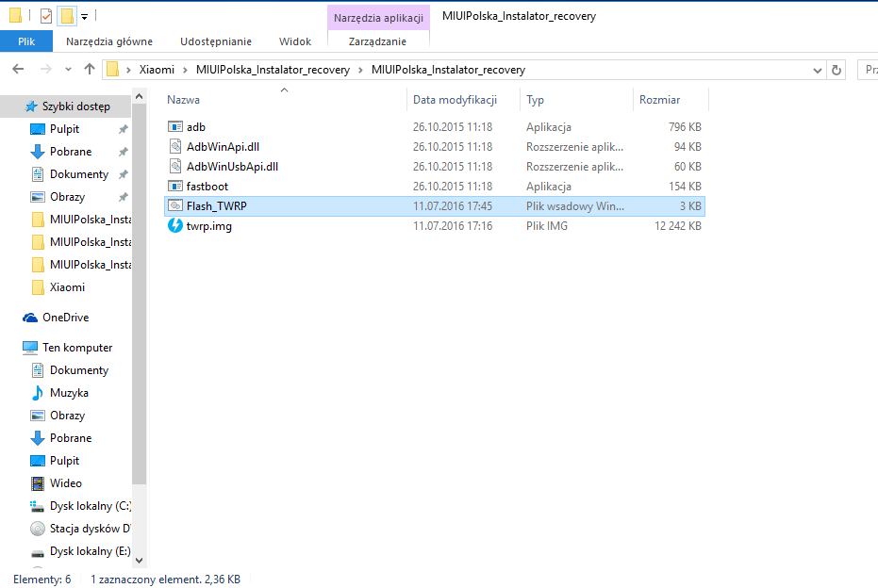Switch to the Widok ribbon tab

tap(295, 41)
